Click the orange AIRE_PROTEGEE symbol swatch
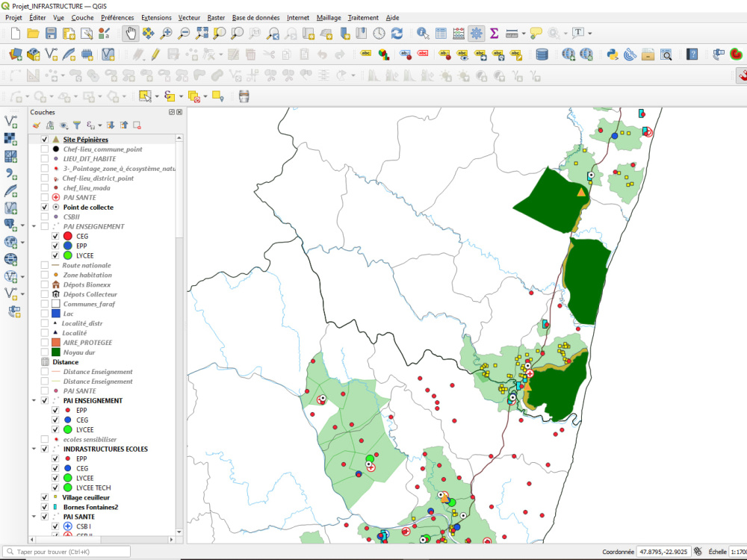Image resolution: width=747 pixels, height=560 pixels. 56,343
